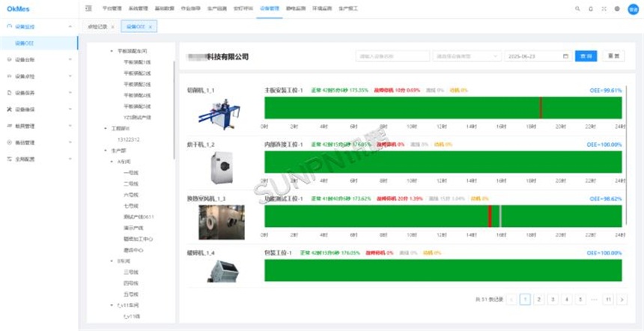The width and height of the screenshot is (644, 331).
Task: Open the 系统管理 top menu
Action: 138,8
